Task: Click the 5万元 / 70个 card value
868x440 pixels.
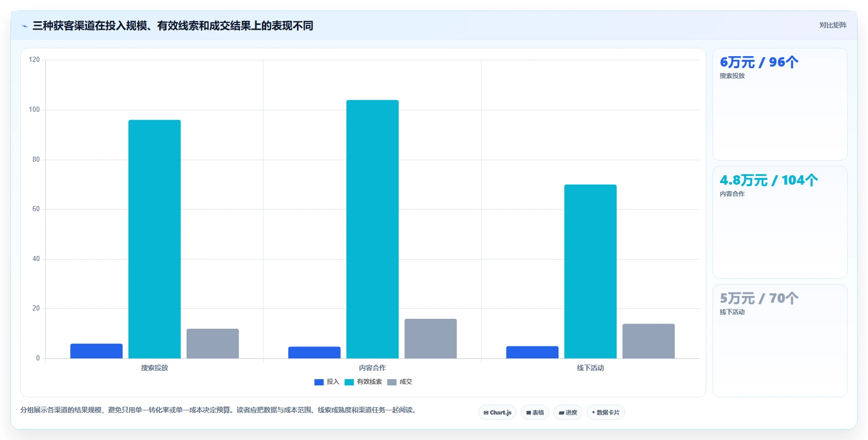Action: 759,299
